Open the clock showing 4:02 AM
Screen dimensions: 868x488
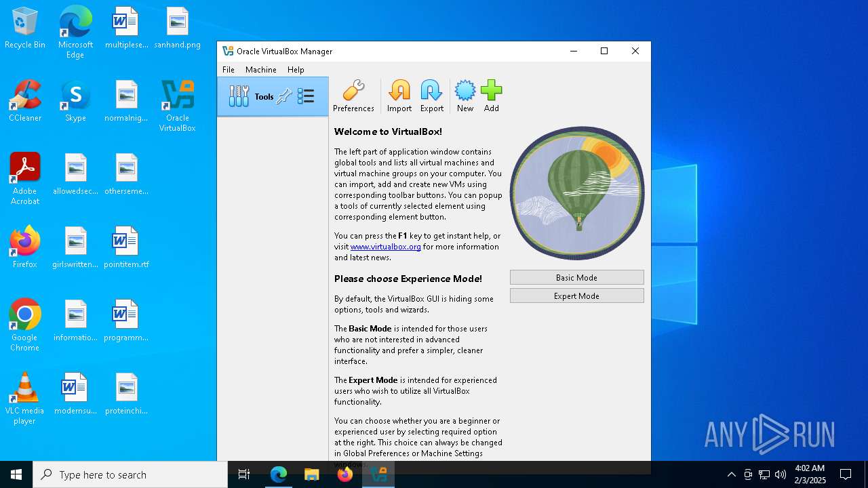click(x=810, y=474)
